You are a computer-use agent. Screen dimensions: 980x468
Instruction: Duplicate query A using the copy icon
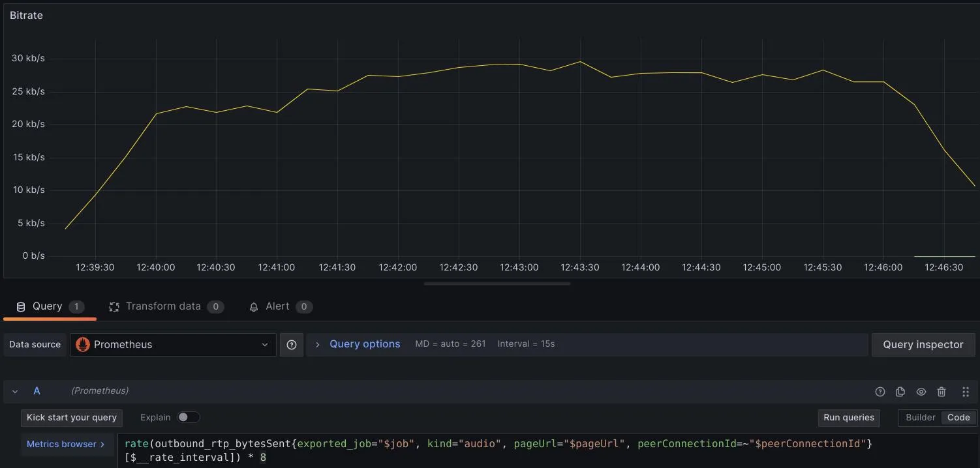[900, 391]
